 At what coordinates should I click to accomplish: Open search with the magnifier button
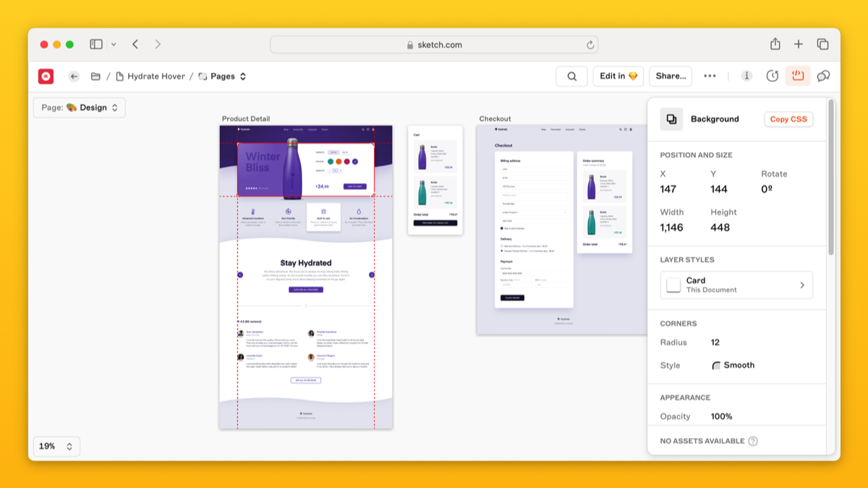point(571,76)
